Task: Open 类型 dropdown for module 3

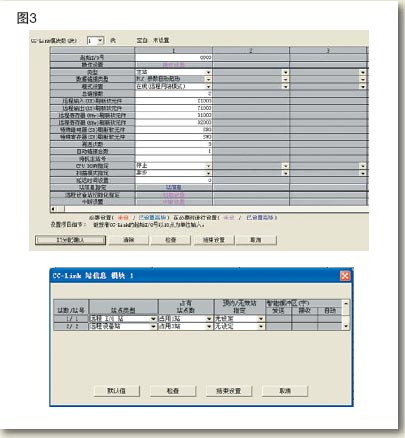Action: click(363, 72)
